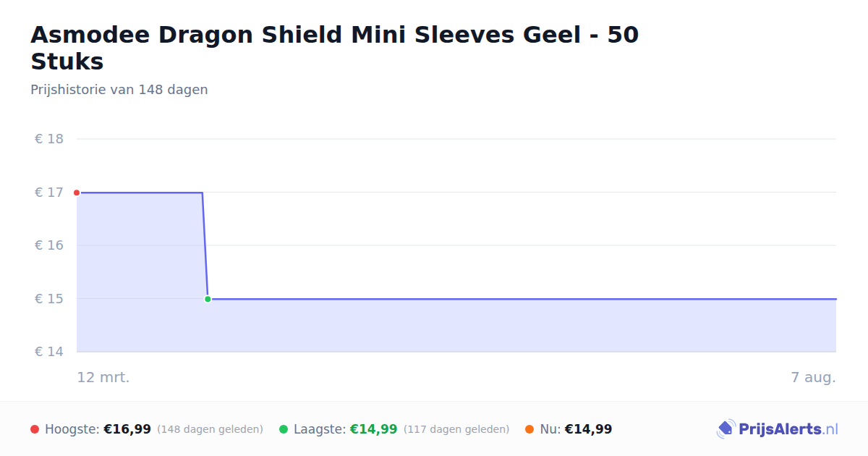The image size is (868, 456).
Task: Click the Nu price €14,99 value
Action: [588, 429]
